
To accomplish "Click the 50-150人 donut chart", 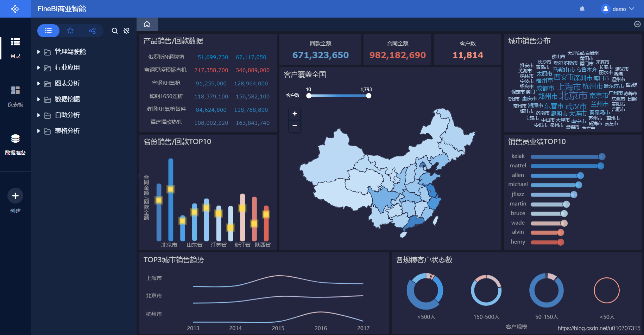I will click(x=546, y=290).
